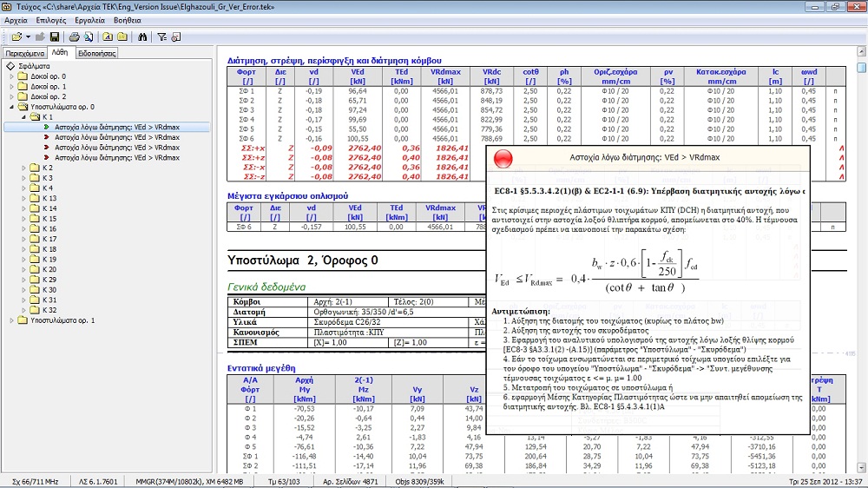This screenshot has height=488, width=868.
Task: Expand the Υποστυλώματα ορ. 1 node
Action: point(11,320)
